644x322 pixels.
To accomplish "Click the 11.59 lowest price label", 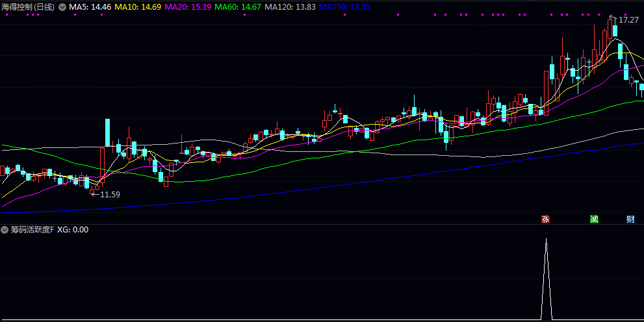I will 110,194.
